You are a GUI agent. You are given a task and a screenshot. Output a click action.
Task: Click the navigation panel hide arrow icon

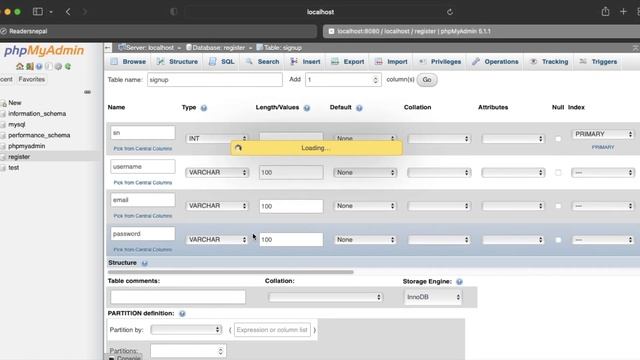pos(108,48)
